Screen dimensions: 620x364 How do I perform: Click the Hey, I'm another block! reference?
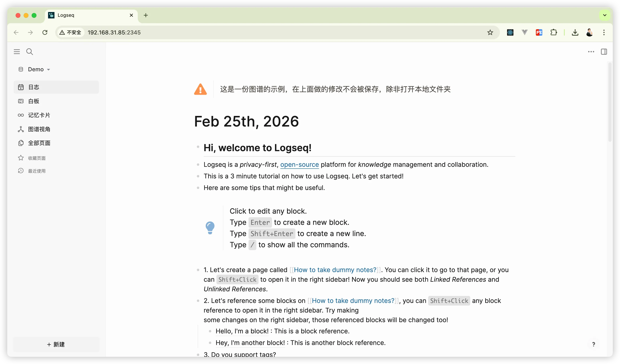(x=250, y=343)
